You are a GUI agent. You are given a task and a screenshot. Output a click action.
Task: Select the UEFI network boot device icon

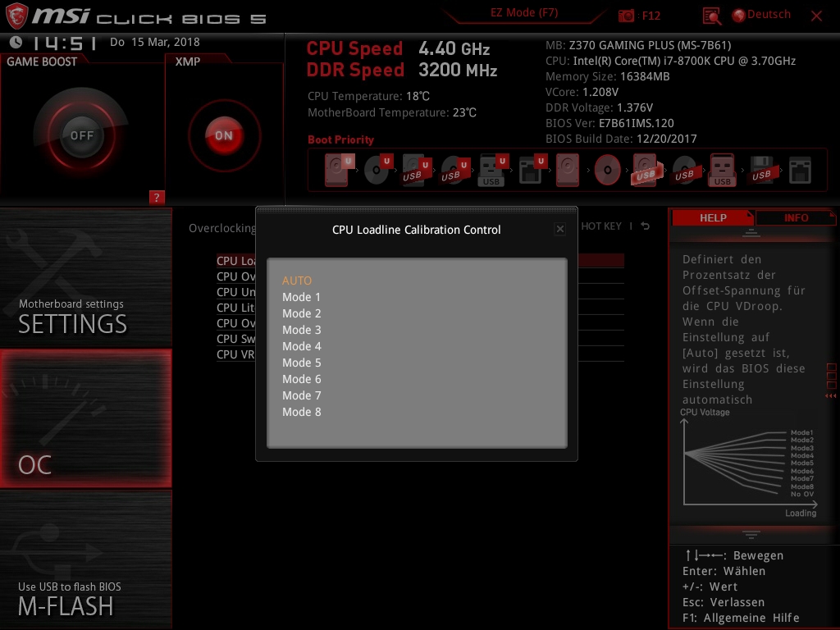(x=532, y=170)
